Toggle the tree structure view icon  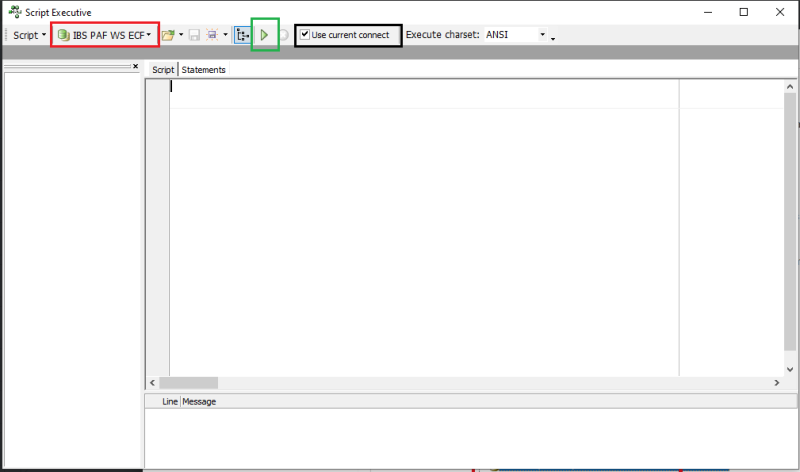pyautogui.click(x=242, y=35)
